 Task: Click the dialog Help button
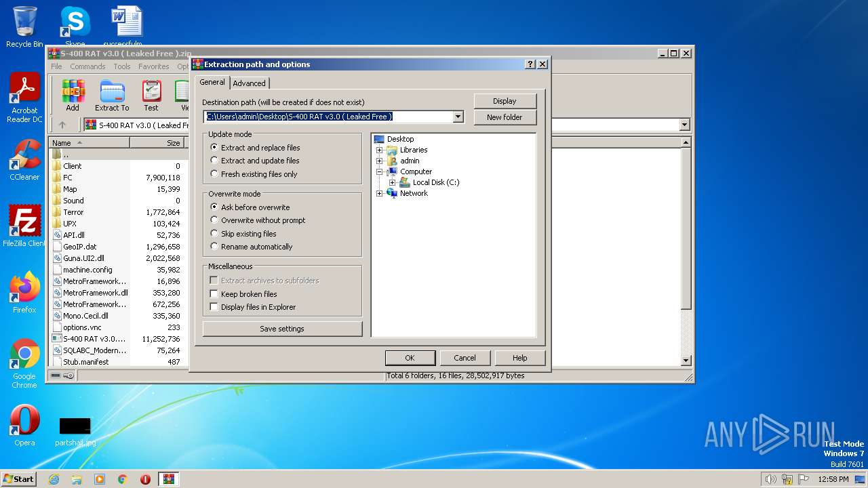[x=519, y=358]
